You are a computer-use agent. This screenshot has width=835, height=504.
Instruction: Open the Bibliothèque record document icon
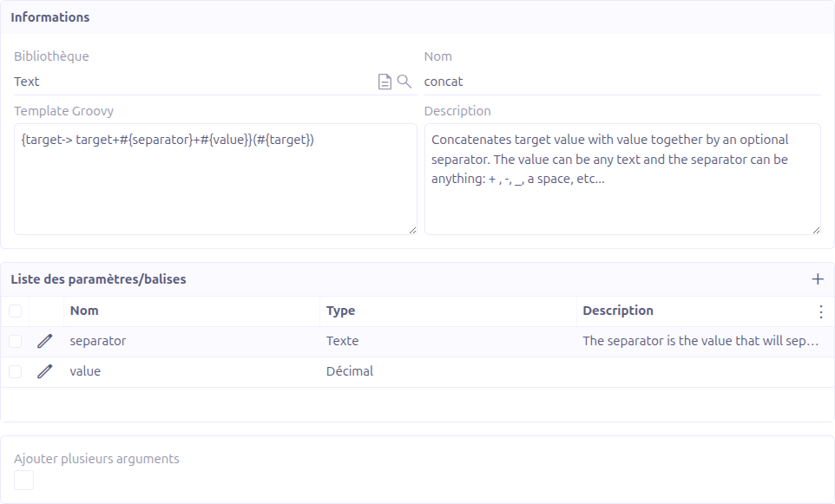[x=385, y=82]
